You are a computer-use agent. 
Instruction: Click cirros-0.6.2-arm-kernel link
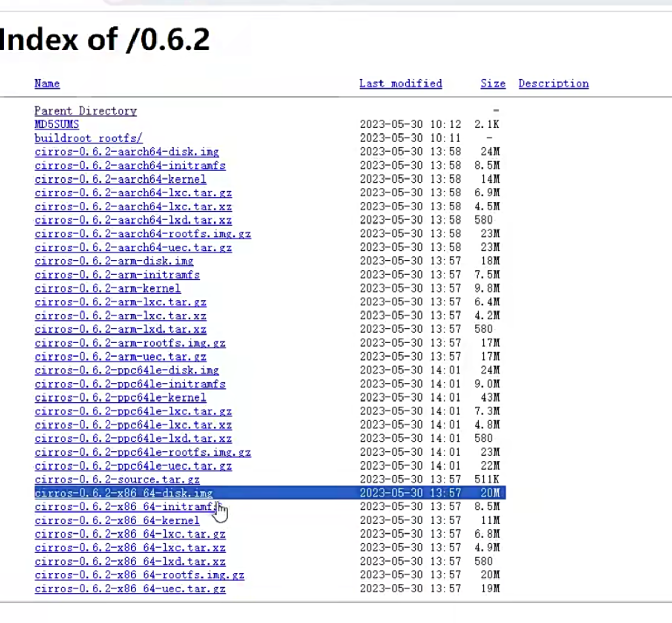click(x=107, y=288)
